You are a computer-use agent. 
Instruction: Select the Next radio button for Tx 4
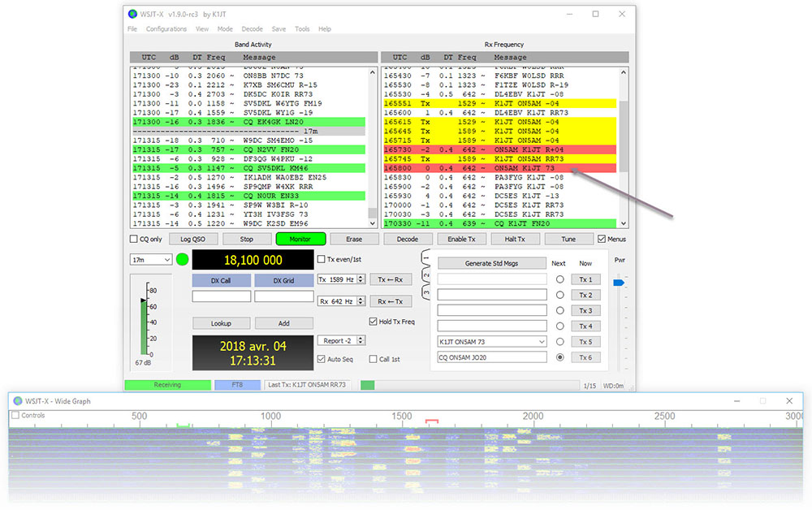click(x=559, y=326)
